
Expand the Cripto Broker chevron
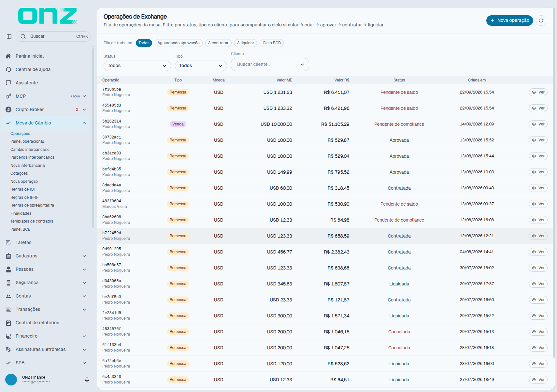tap(84, 109)
